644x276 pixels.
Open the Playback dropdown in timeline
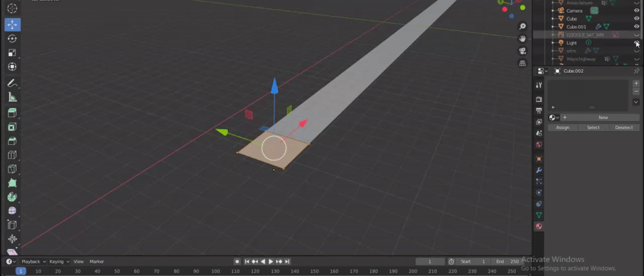point(33,262)
